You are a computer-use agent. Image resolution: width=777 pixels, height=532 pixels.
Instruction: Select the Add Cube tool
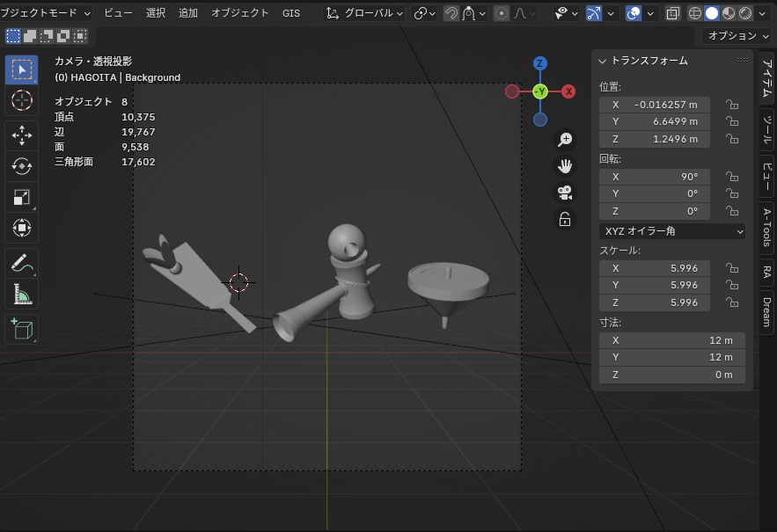click(x=22, y=328)
